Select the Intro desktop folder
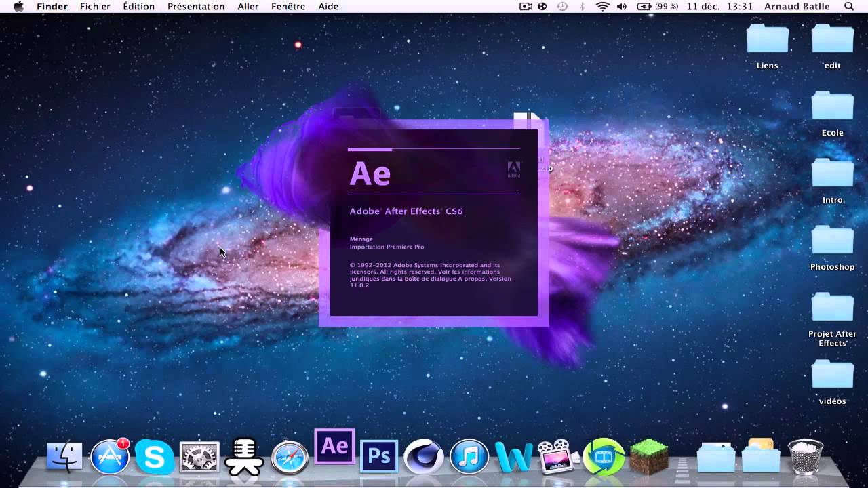 tap(832, 181)
